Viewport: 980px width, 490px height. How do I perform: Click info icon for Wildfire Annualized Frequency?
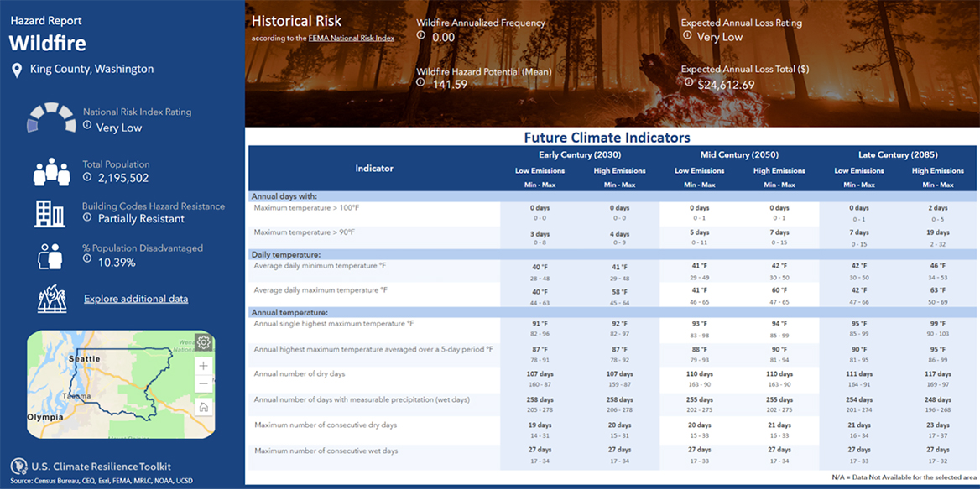click(421, 36)
